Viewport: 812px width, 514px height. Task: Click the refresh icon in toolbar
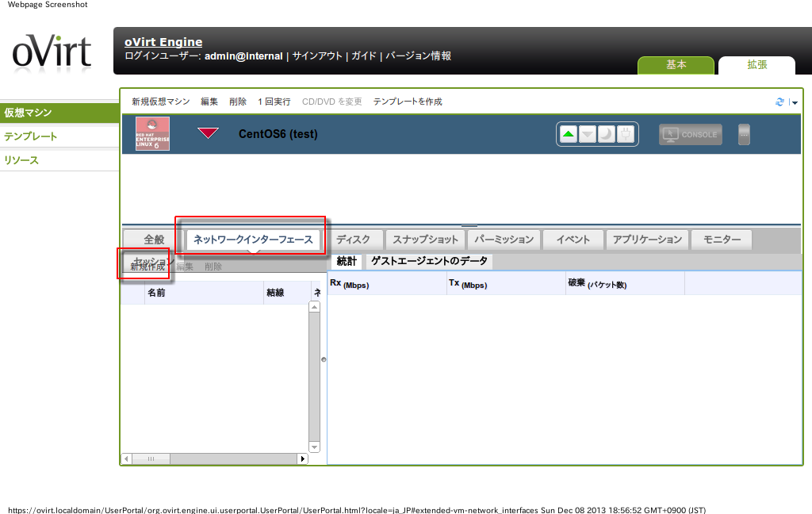click(x=779, y=102)
